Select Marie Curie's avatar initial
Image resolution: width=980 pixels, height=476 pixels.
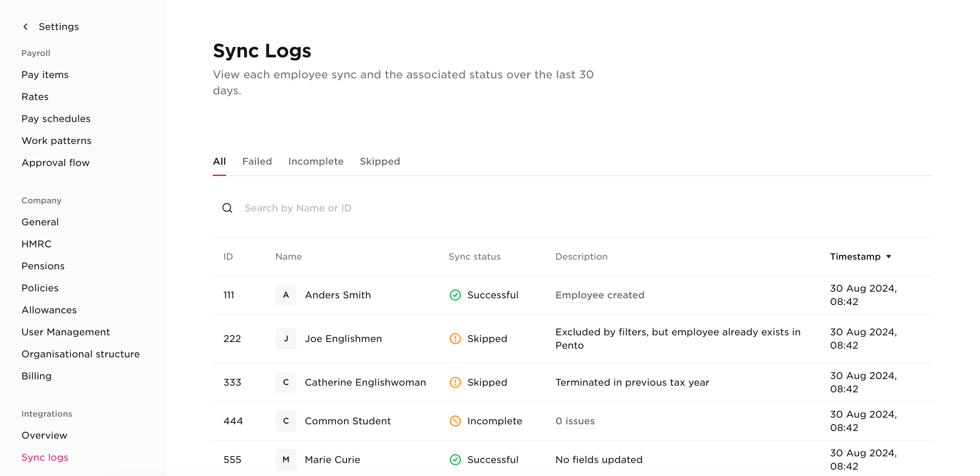pos(286,459)
